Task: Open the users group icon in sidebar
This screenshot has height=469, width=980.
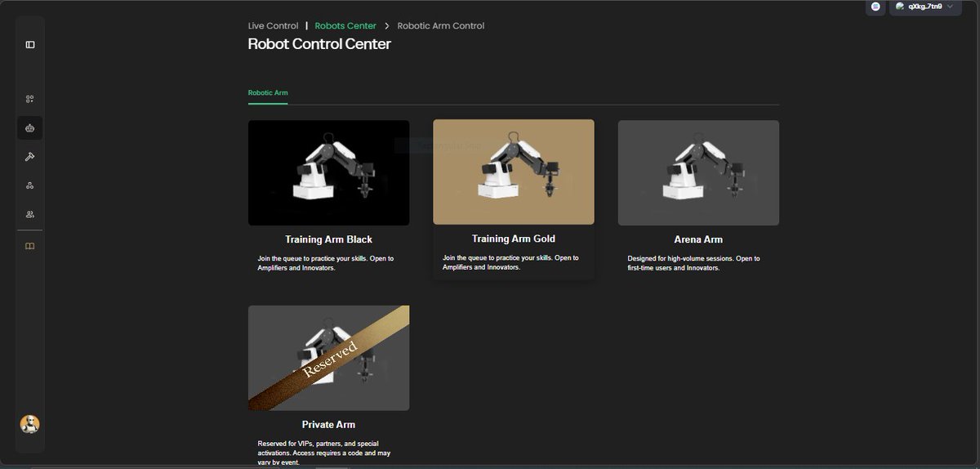Action: tap(30, 214)
